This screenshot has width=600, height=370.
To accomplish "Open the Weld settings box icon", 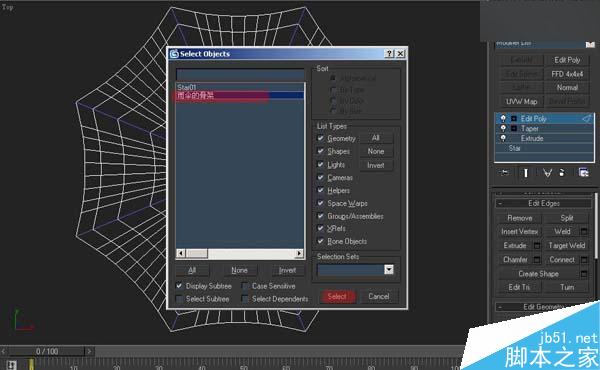I will (584, 231).
